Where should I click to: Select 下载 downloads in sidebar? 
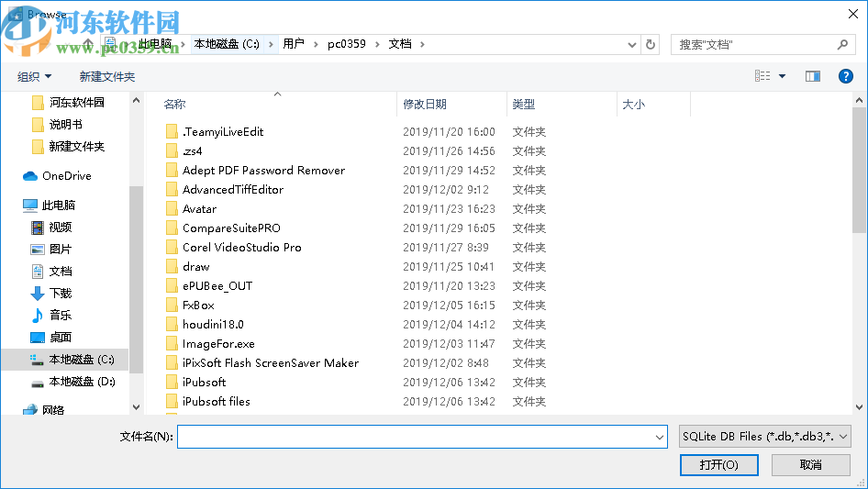[51, 294]
